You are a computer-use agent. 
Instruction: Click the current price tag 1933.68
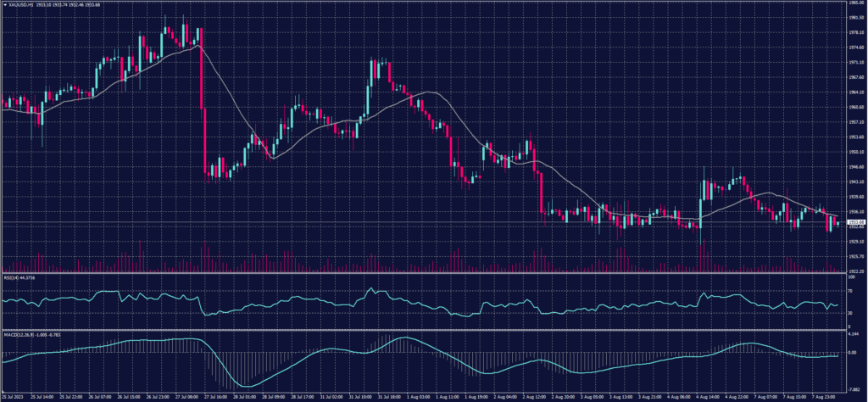click(x=856, y=222)
